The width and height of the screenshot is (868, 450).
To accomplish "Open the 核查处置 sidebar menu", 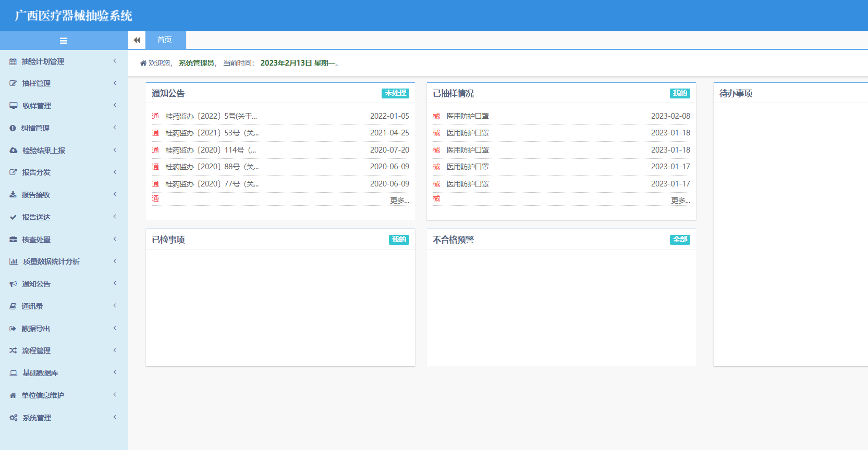I will coord(64,240).
